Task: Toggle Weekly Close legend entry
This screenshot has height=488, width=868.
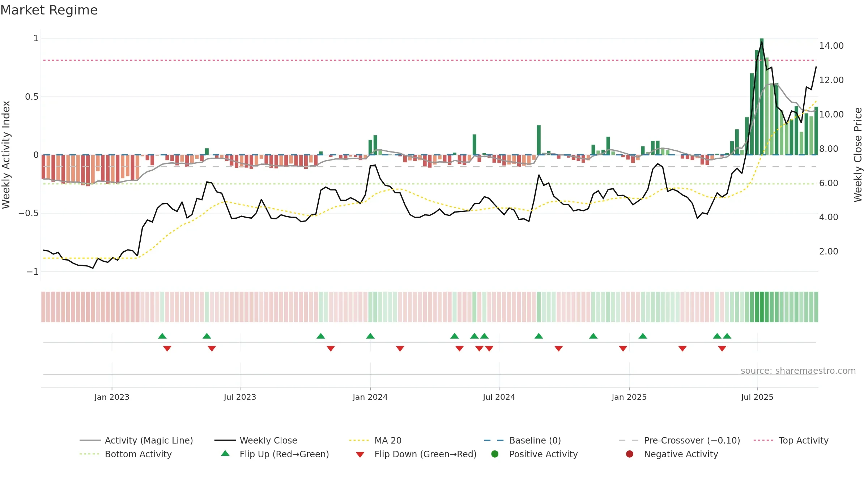Action: point(256,440)
